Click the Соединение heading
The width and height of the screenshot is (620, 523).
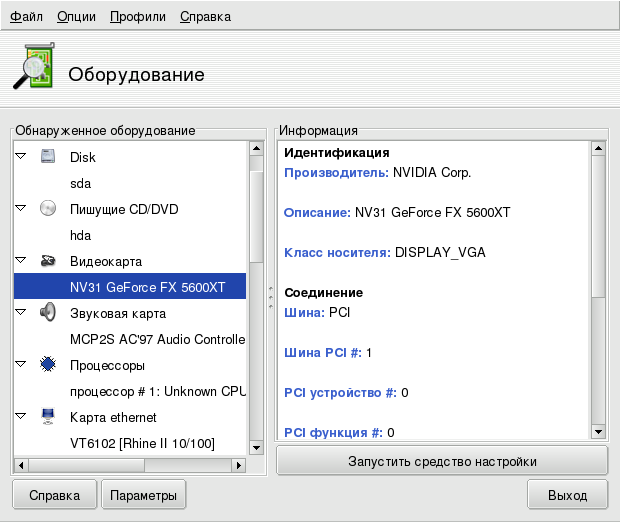click(x=323, y=293)
